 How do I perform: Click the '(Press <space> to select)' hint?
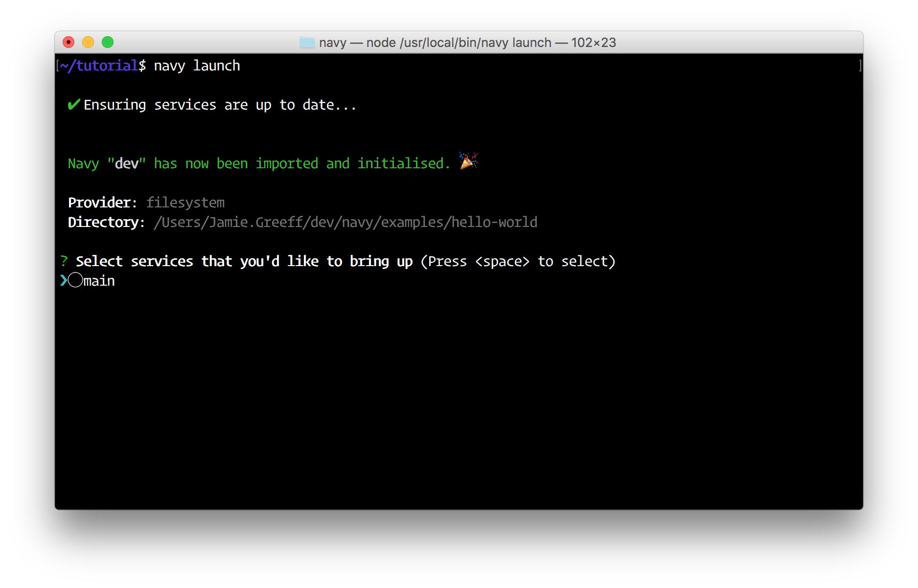518,262
